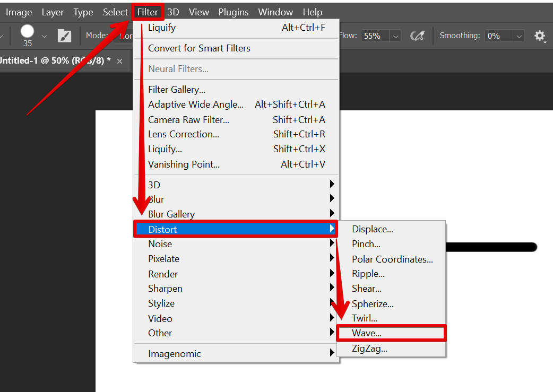Expand the Imagenomic submenu
This screenshot has width=553, height=392.
point(175,354)
